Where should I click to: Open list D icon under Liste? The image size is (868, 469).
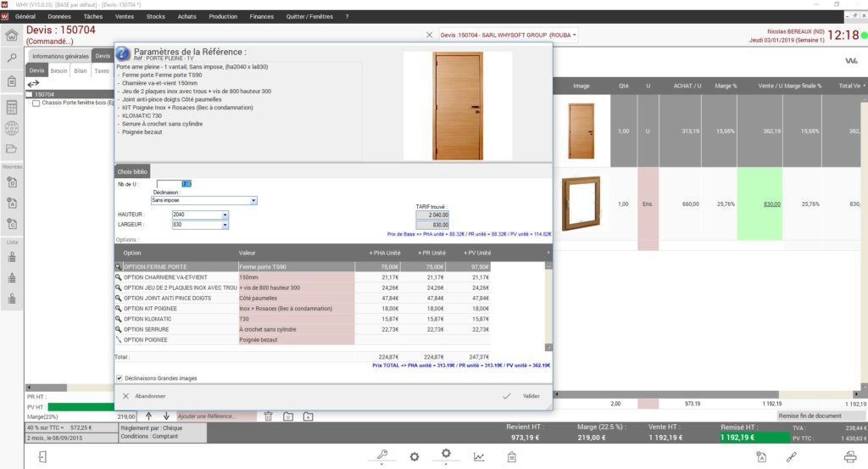tap(12, 257)
